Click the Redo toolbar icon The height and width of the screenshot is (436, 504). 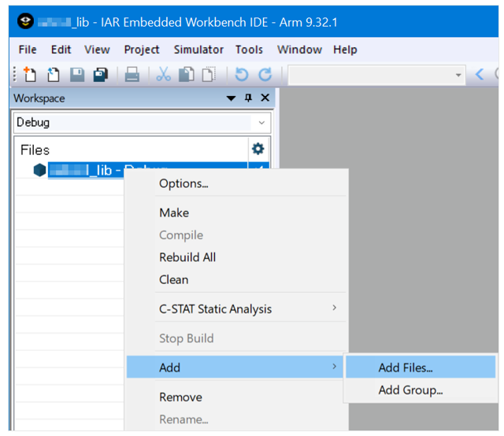tap(265, 75)
